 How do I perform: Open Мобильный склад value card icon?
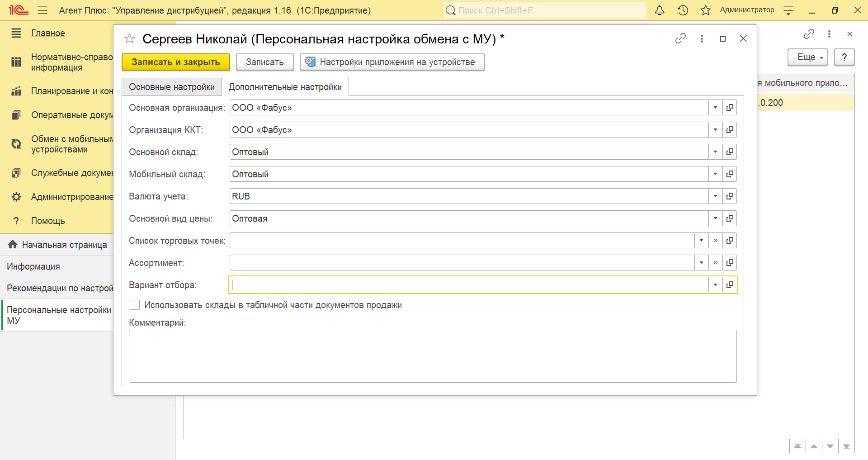(x=730, y=174)
